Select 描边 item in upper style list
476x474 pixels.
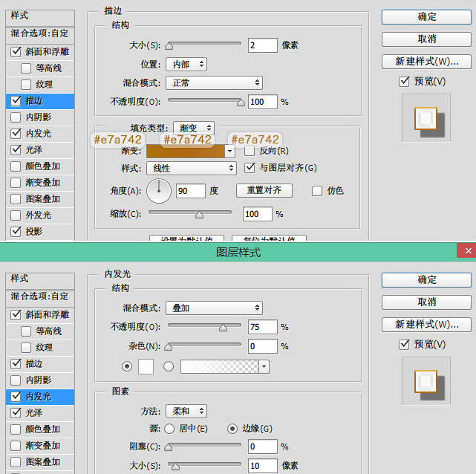click(x=40, y=101)
